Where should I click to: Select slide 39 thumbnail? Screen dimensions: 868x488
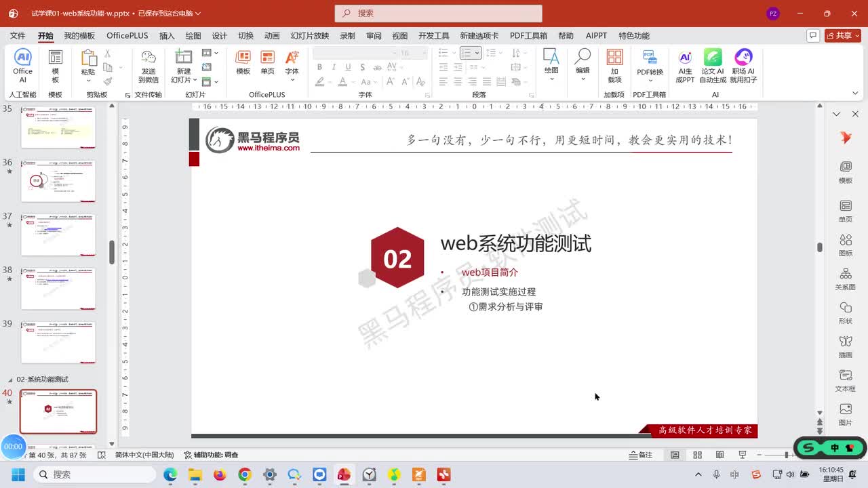point(58,342)
